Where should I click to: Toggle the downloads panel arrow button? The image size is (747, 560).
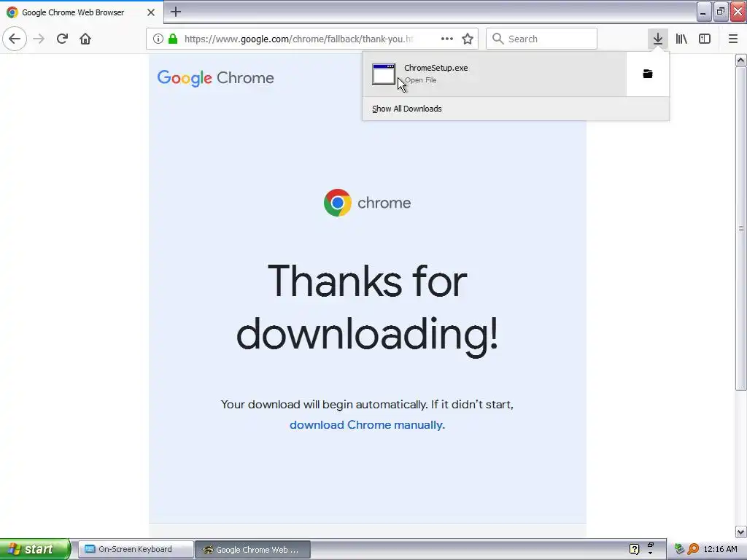[x=658, y=39]
